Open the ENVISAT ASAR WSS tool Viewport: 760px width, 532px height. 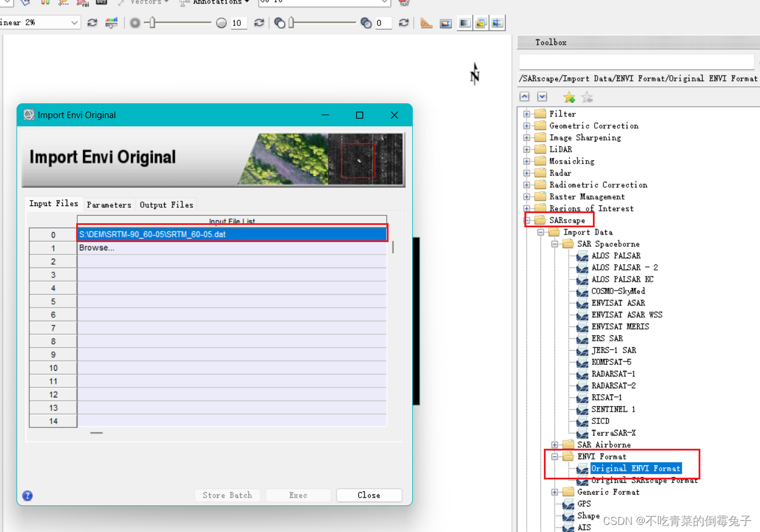point(627,315)
